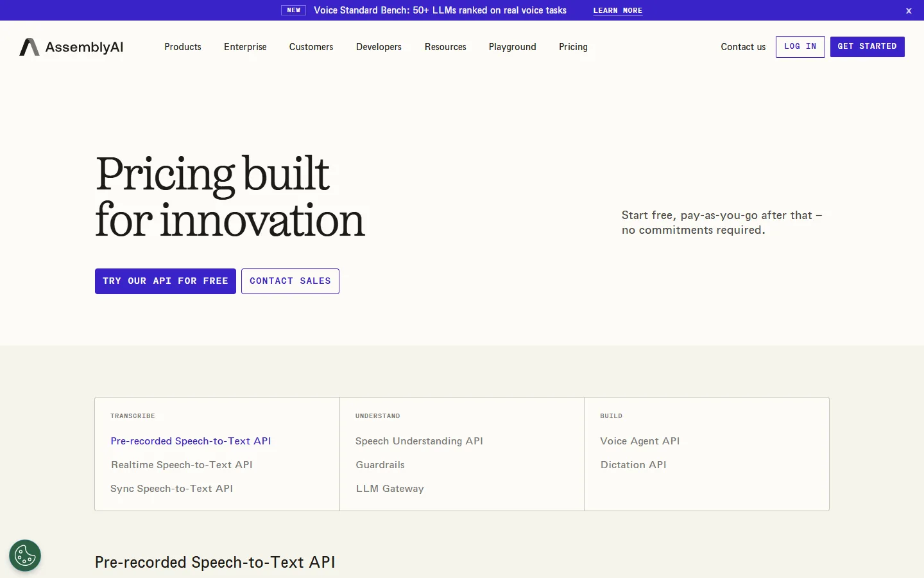The height and width of the screenshot is (578, 924).
Task: Click the UNDERSTAND column label
Action: pos(378,416)
